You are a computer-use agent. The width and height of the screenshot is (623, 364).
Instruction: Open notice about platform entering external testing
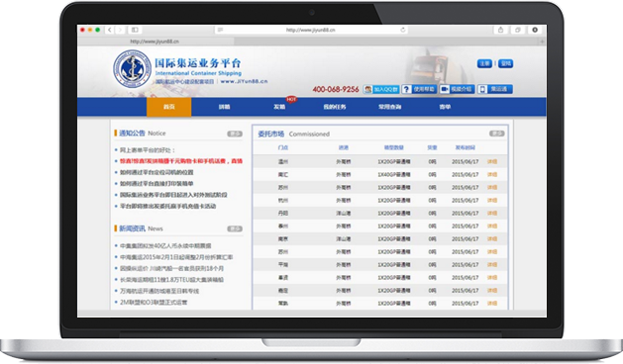click(173, 195)
